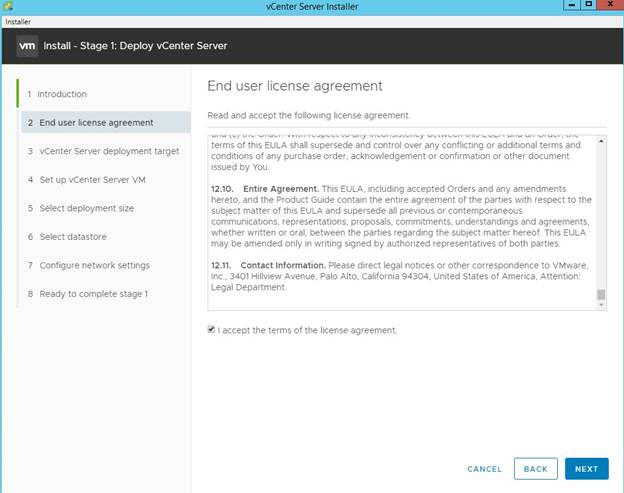Click I accept the terms label text
This screenshot has height=493, width=624.
pos(307,330)
